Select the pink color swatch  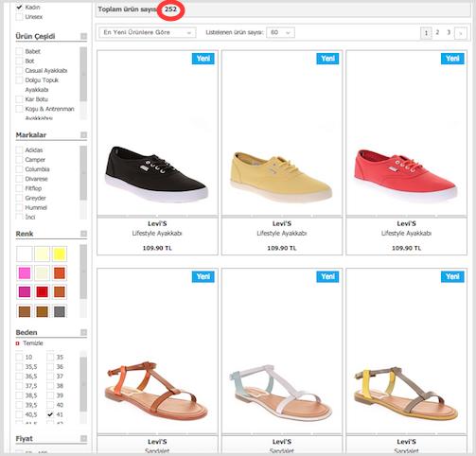point(25,273)
